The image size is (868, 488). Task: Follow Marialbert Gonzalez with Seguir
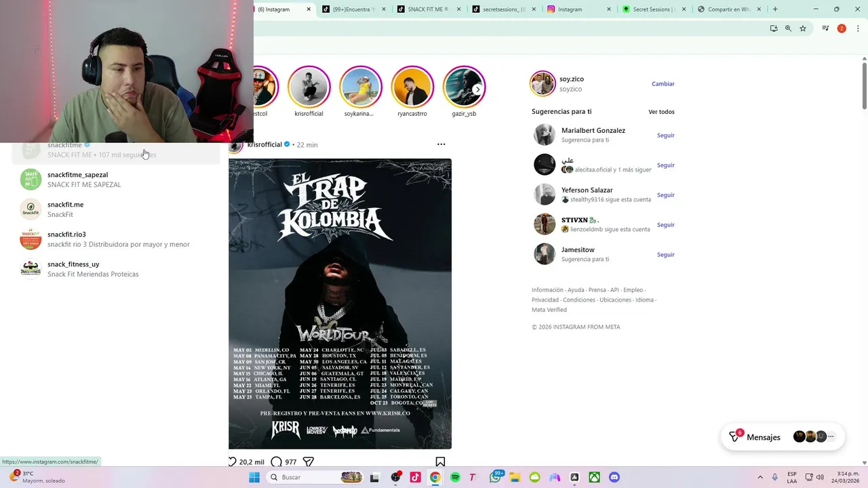click(x=665, y=136)
